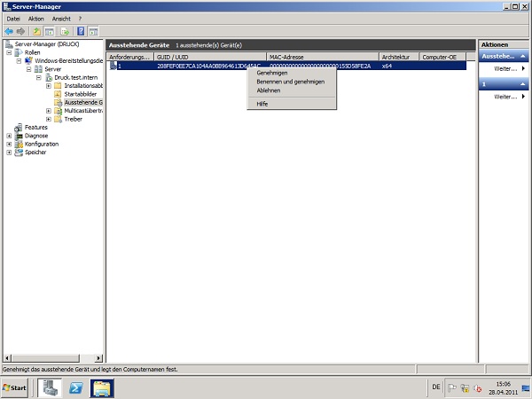532x399 pixels.
Task: Click the x64 architecture cell
Action: (x=387, y=66)
